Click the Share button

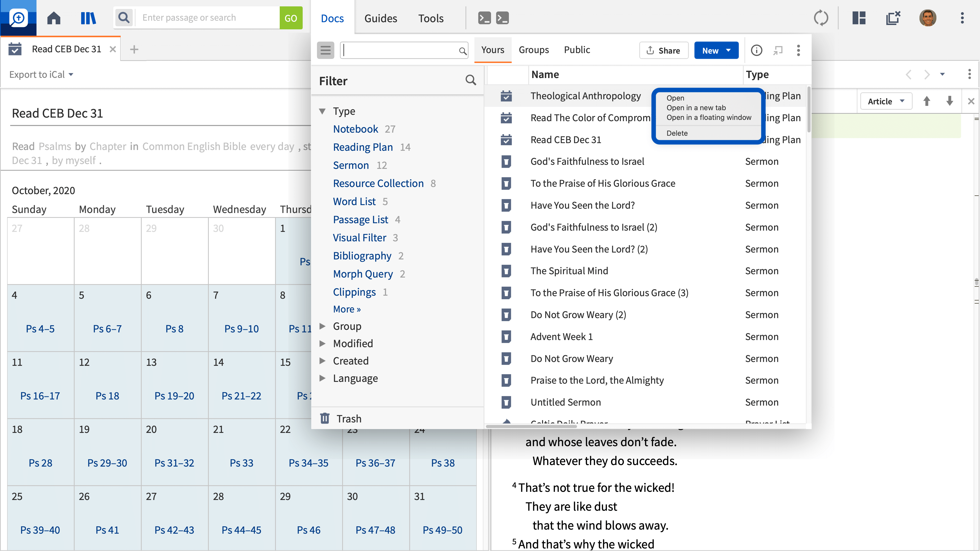click(x=664, y=51)
